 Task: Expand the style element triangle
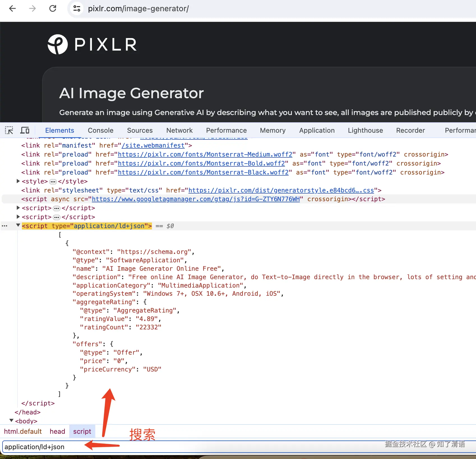(18, 181)
